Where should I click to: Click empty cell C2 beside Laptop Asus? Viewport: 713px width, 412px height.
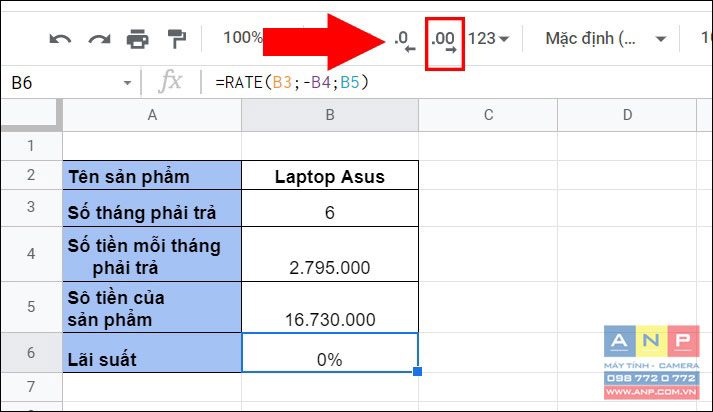click(x=488, y=175)
